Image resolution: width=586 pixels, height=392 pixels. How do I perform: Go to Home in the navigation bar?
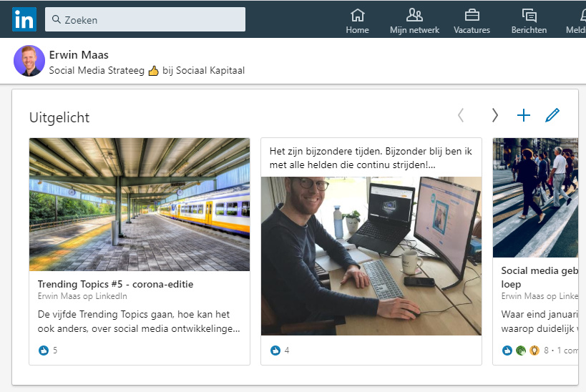click(x=357, y=21)
